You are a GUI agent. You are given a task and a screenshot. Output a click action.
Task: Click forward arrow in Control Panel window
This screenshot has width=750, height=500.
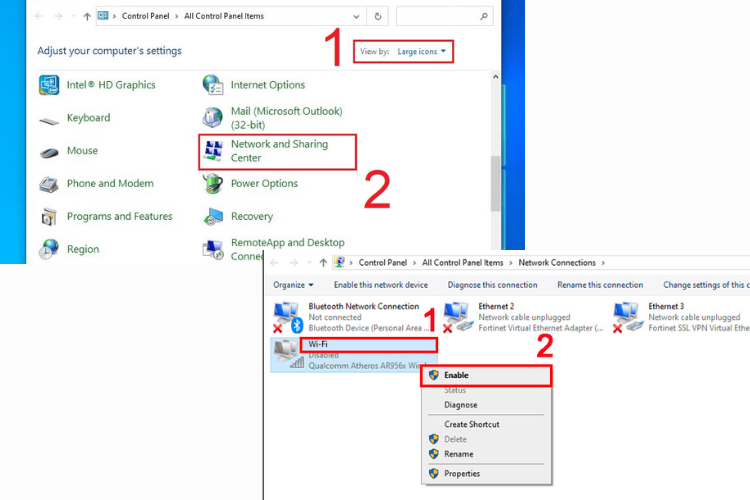click(58, 16)
